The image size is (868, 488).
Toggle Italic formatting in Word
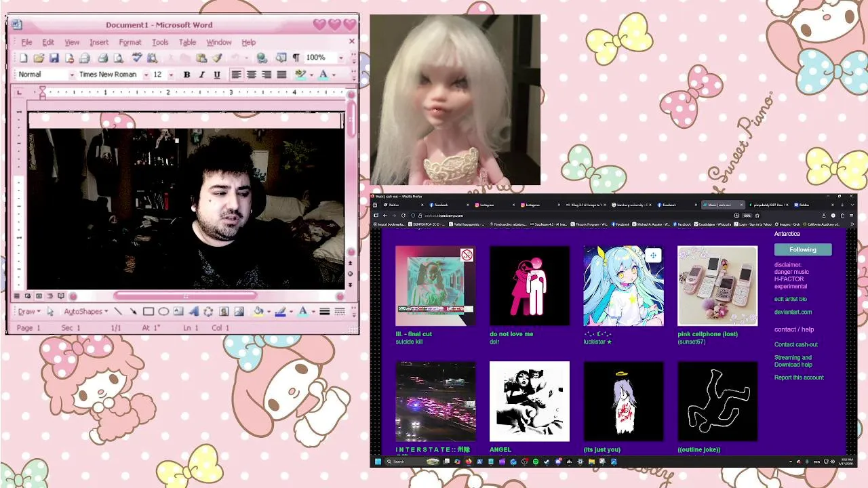pyautogui.click(x=202, y=75)
